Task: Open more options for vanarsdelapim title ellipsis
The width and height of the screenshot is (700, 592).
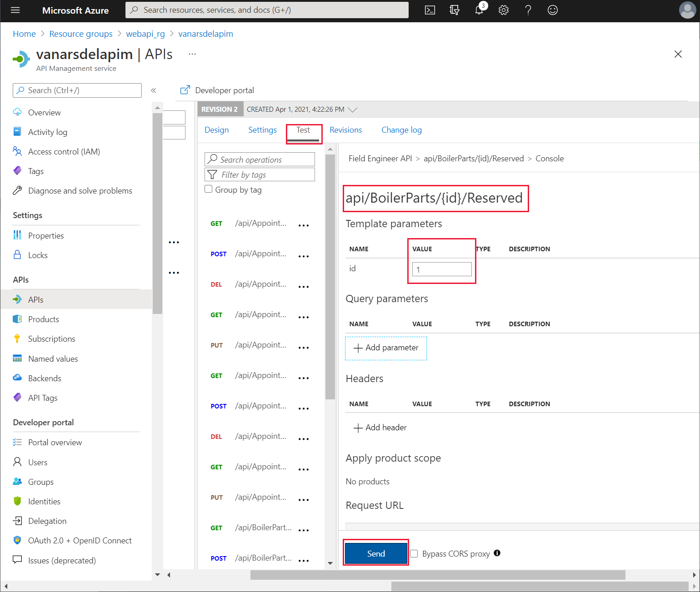Action: (x=192, y=54)
